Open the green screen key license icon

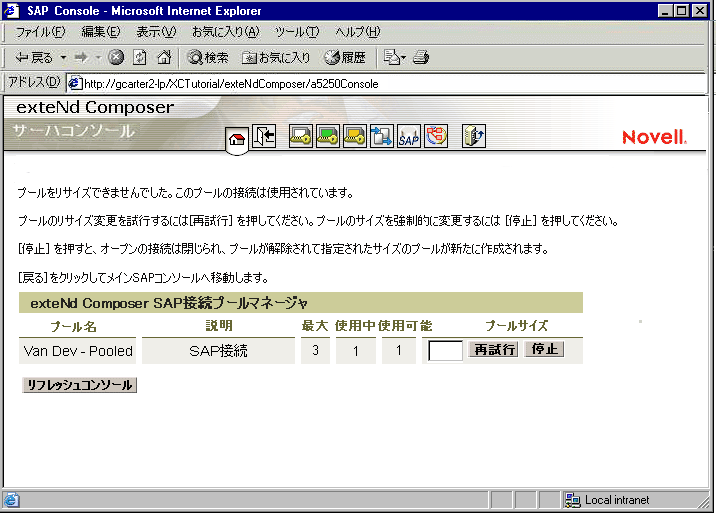coord(327,136)
